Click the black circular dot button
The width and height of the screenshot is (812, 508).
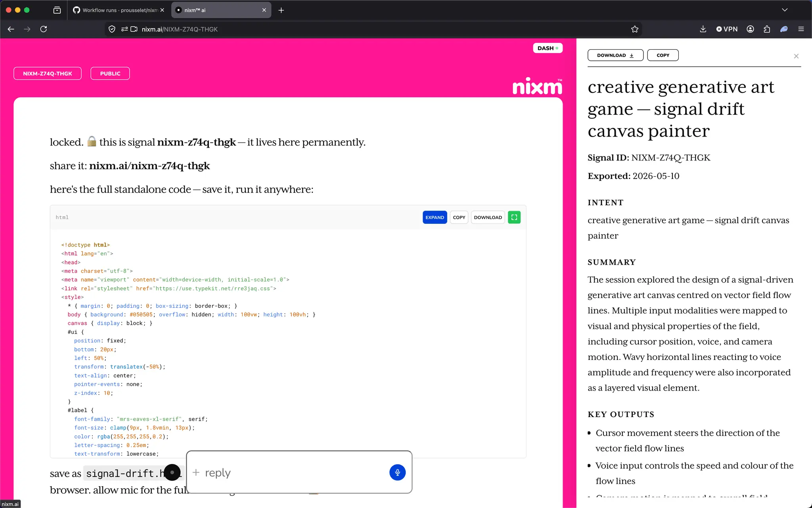click(x=172, y=472)
